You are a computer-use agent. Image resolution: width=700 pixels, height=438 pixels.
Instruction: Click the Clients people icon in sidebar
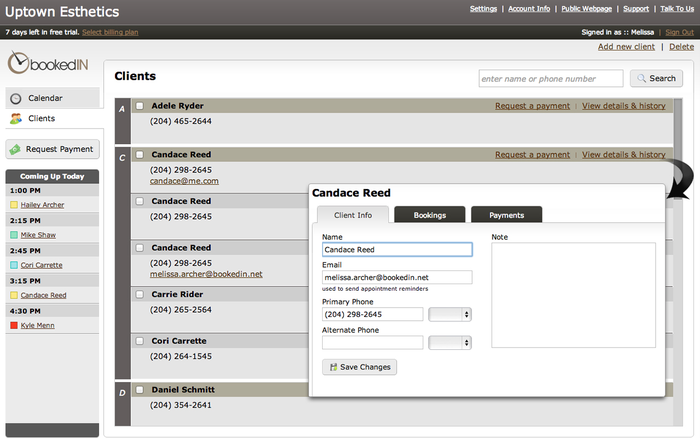[16, 119]
